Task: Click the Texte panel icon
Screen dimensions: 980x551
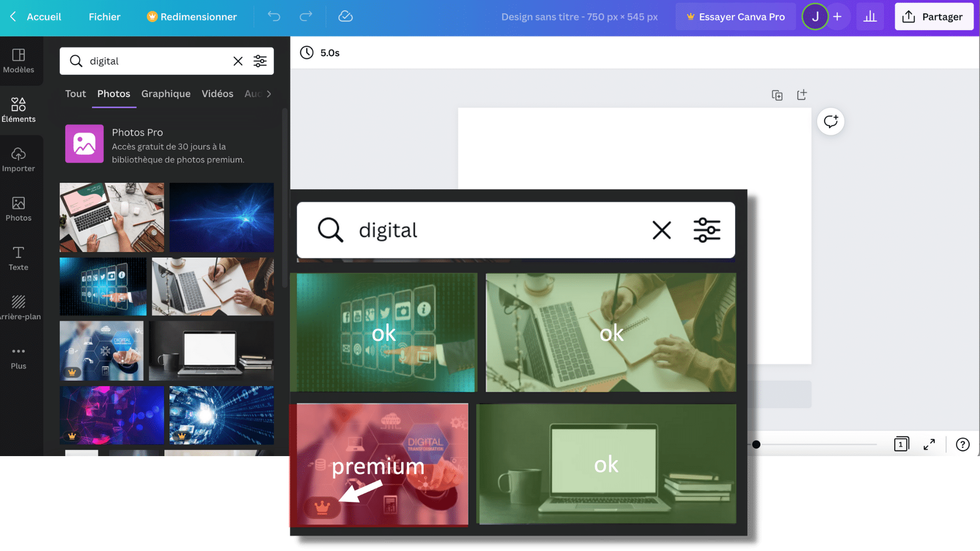Action: pos(18,258)
